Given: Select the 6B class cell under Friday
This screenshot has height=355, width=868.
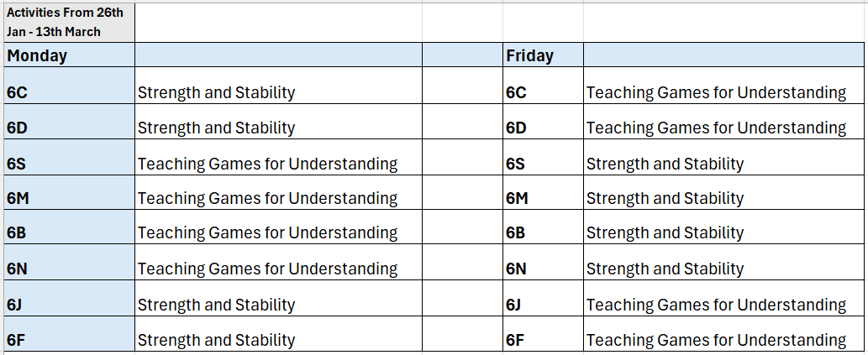Looking at the screenshot, I should point(543,232).
